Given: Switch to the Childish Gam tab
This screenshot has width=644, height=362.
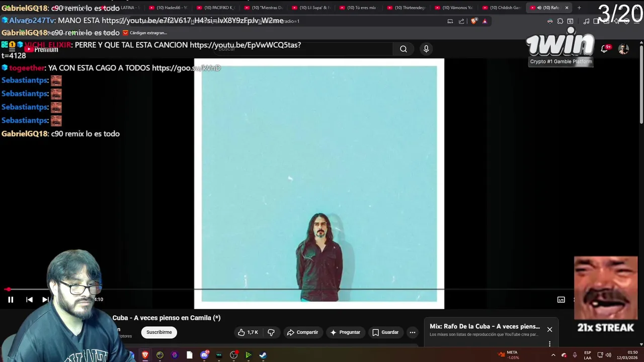Looking at the screenshot, I should [x=501, y=8].
